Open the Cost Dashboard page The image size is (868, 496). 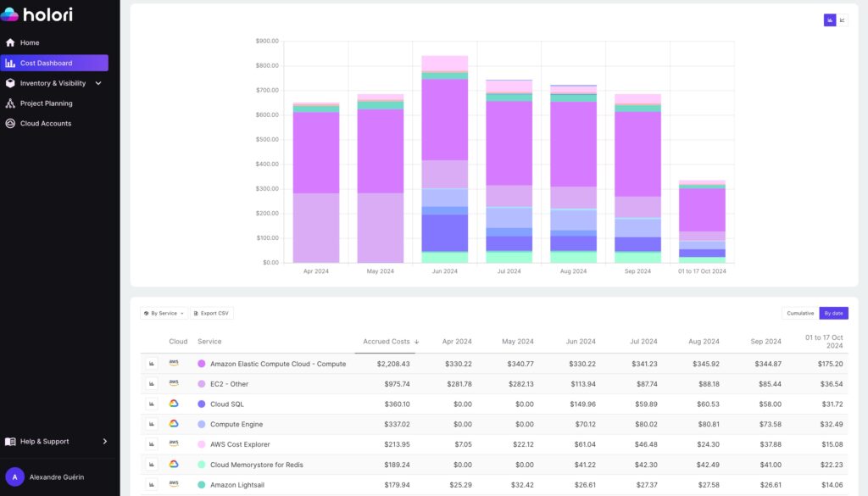47,63
